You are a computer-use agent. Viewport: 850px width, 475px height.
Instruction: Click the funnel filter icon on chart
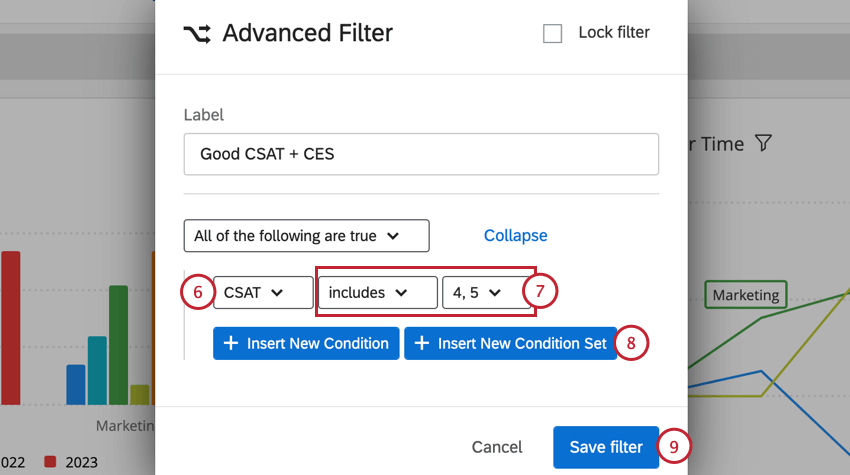[763, 144]
